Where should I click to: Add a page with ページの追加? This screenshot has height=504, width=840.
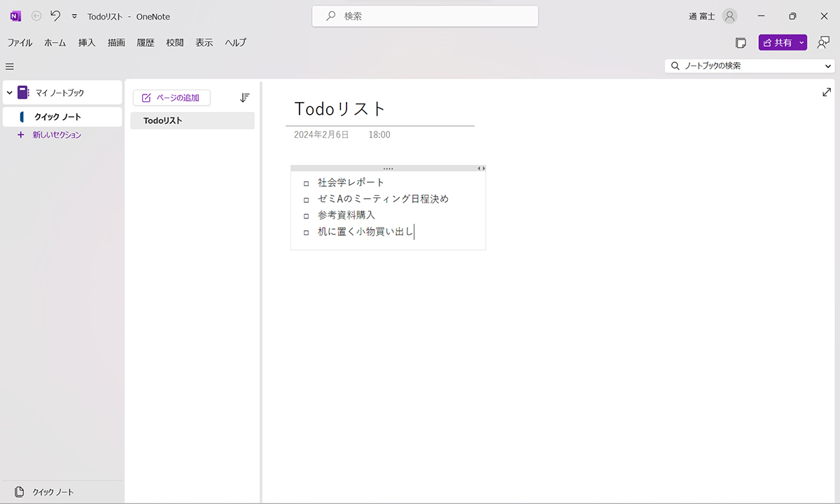coord(171,97)
